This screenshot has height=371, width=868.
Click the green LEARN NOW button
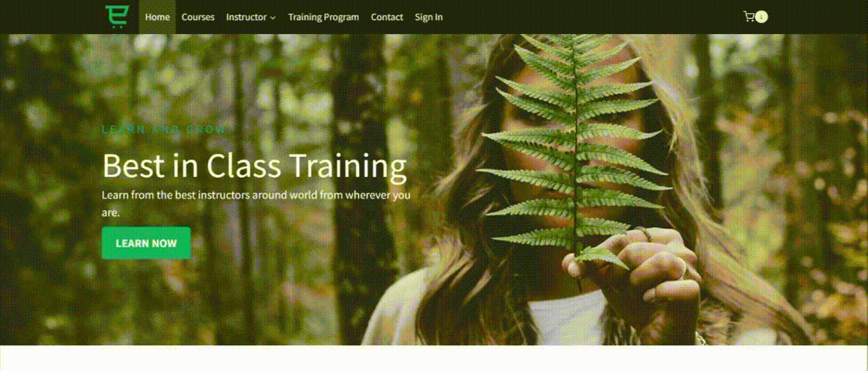[x=146, y=243]
